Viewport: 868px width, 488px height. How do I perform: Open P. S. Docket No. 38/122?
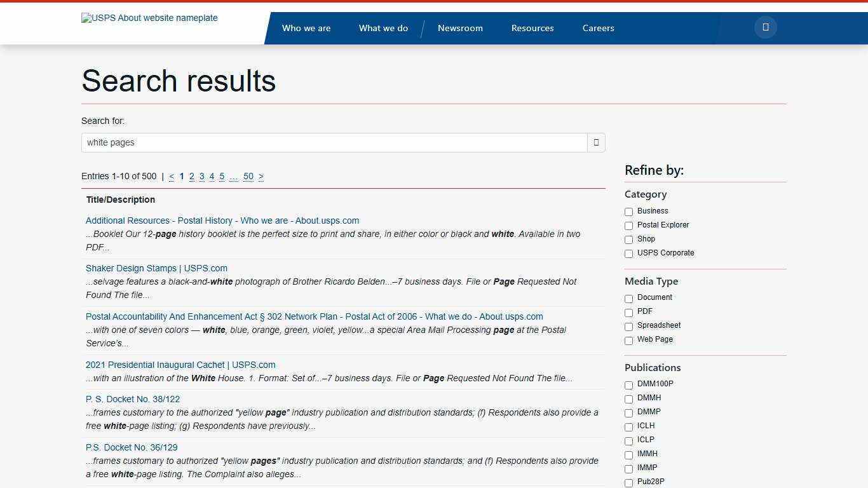[x=133, y=399]
